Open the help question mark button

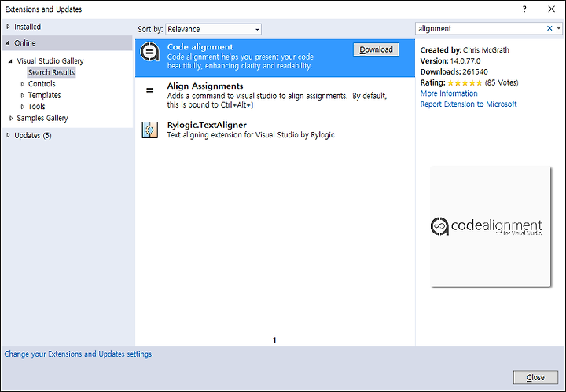pos(524,9)
